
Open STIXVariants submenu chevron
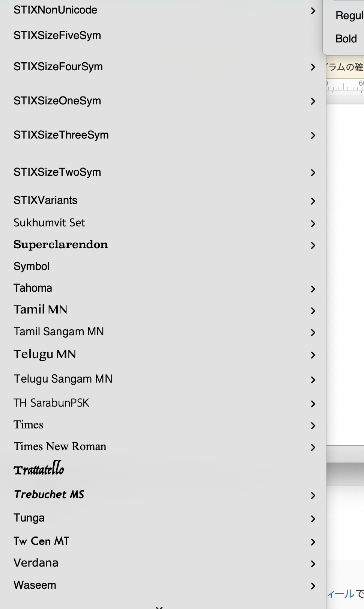click(313, 201)
